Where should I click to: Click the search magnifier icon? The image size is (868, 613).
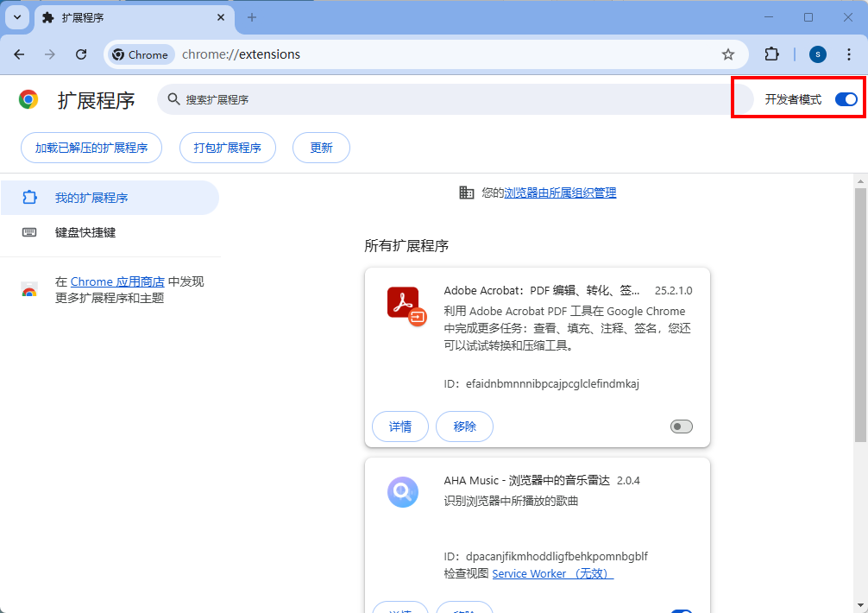(x=173, y=99)
